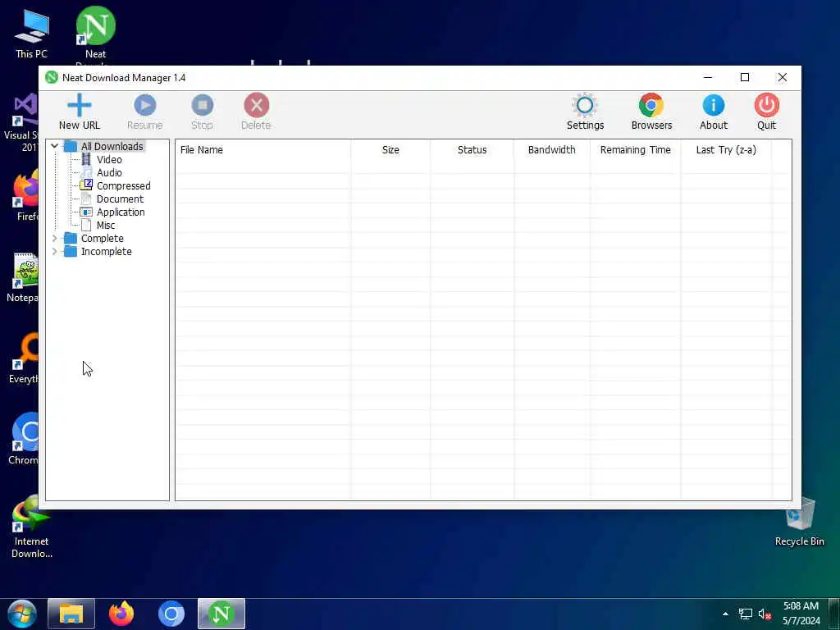Click the Last Try (z-a) column header
The width and height of the screenshot is (840, 630).
(x=726, y=150)
